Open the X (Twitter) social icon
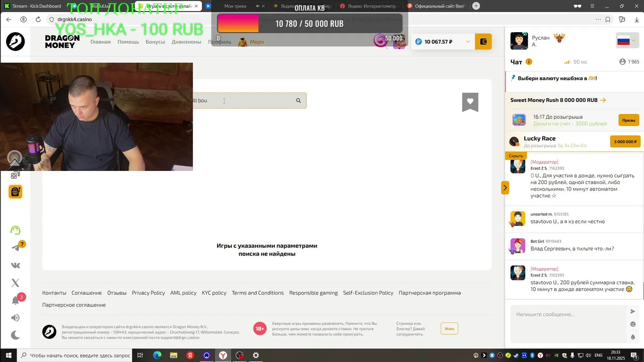 [16, 283]
